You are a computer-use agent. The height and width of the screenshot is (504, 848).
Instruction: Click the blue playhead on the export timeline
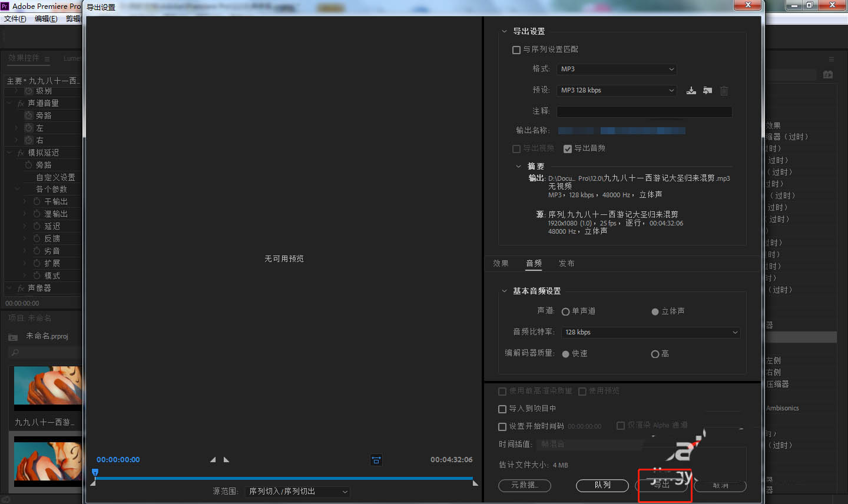pyautogui.click(x=95, y=472)
